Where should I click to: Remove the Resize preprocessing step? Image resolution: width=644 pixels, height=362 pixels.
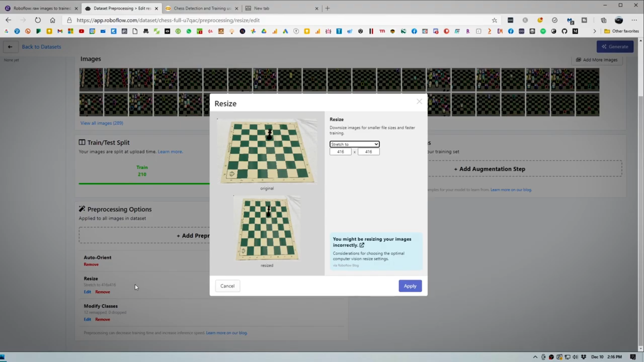103,292
